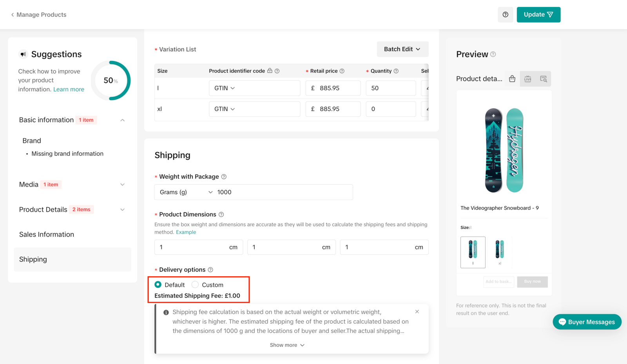
Task: Click the search preview mode icon
Action: point(543,79)
